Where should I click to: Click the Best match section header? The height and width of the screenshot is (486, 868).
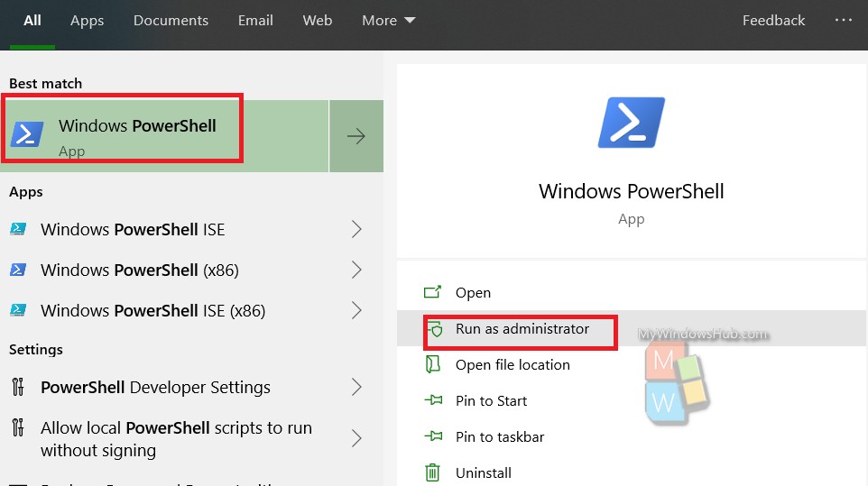pos(45,84)
